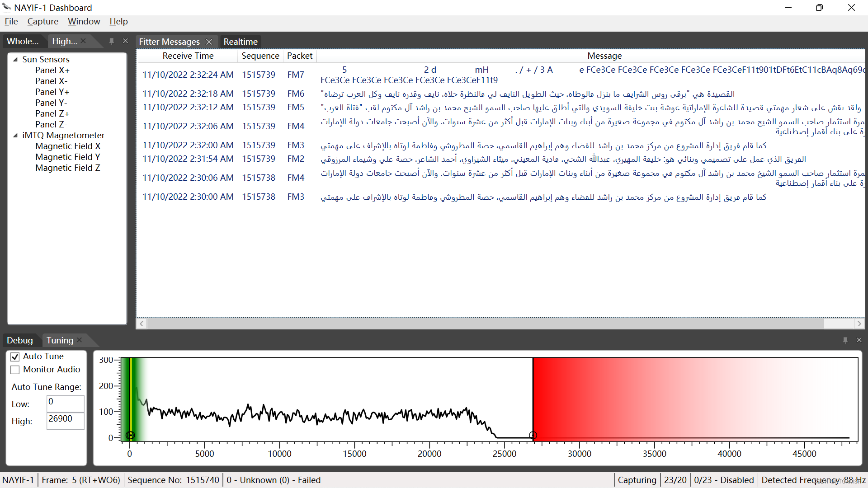Switch to the Realtime tab
Viewport: 868px width, 488px height.
pos(241,42)
